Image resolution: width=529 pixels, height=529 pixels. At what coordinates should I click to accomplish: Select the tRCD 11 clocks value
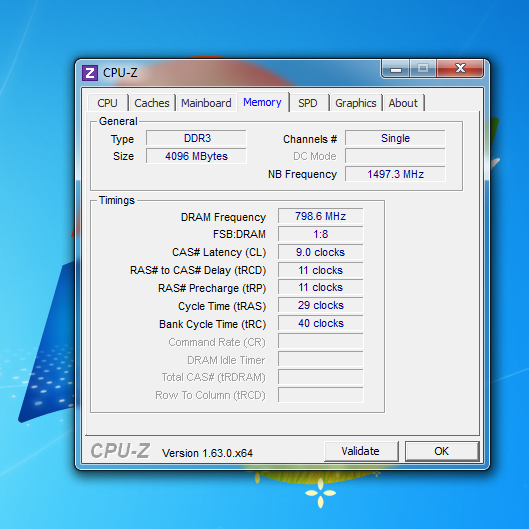click(321, 270)
